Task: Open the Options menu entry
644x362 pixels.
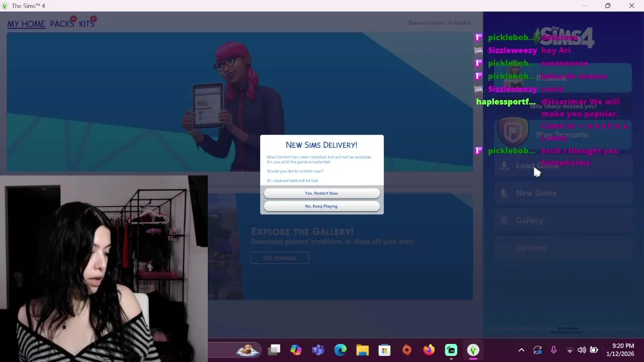Action: click(x=563, y=247)
